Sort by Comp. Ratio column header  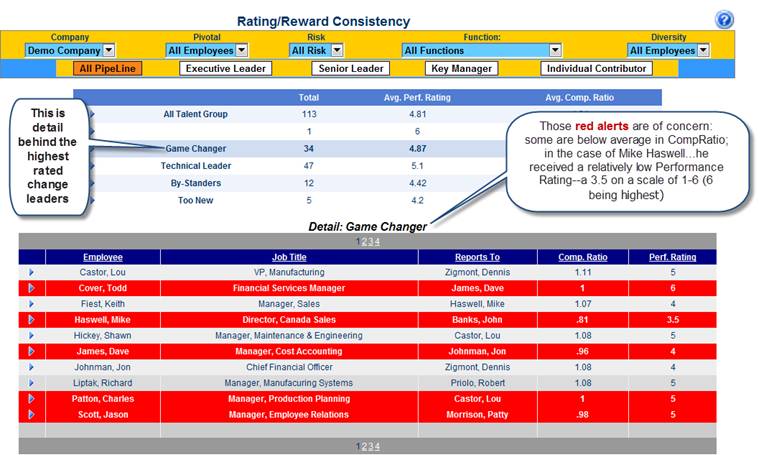pos(583,257)
